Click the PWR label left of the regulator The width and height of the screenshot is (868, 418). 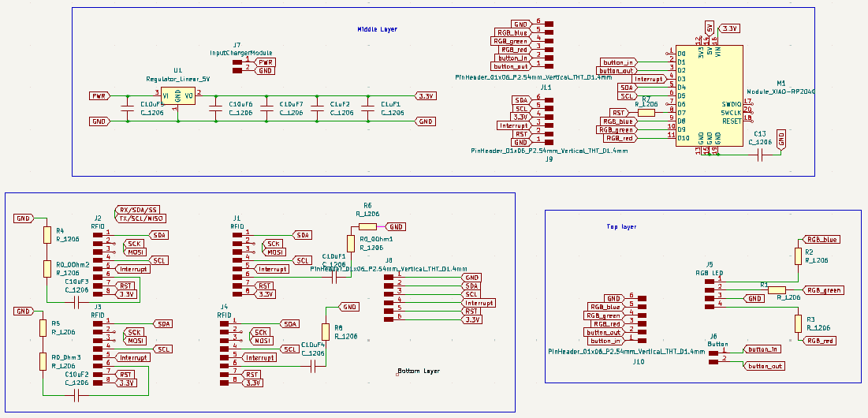100,96
